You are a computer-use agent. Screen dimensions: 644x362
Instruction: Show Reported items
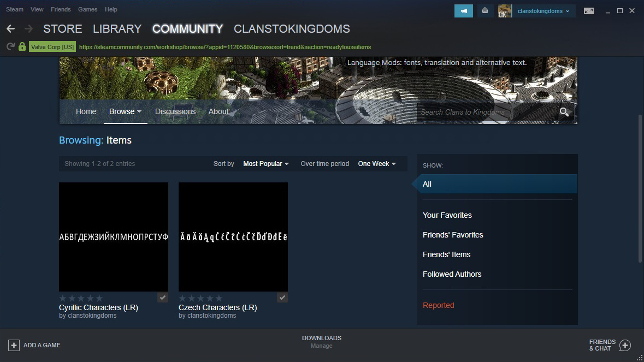coord(438,305)
